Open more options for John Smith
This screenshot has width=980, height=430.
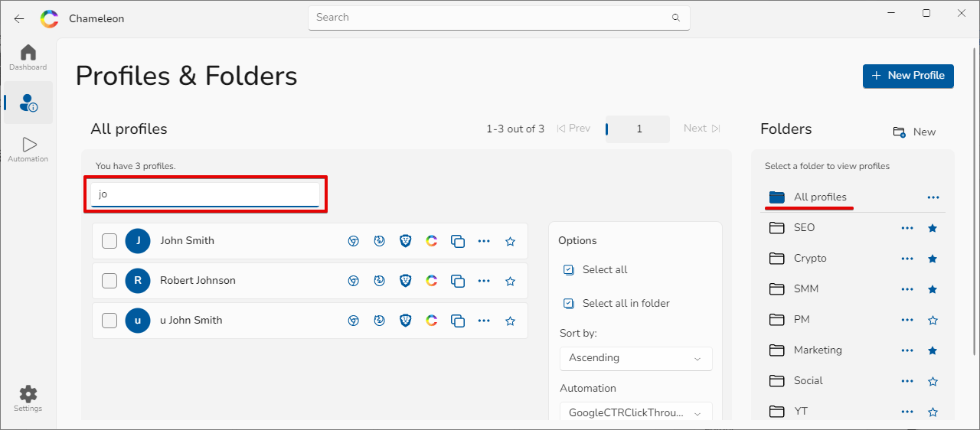[484, 241]
